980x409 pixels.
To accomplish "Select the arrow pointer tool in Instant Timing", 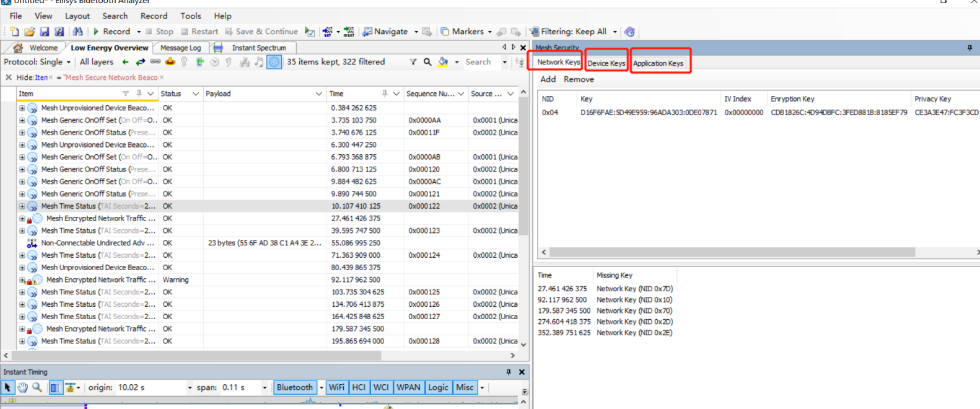I will (8, 387).
